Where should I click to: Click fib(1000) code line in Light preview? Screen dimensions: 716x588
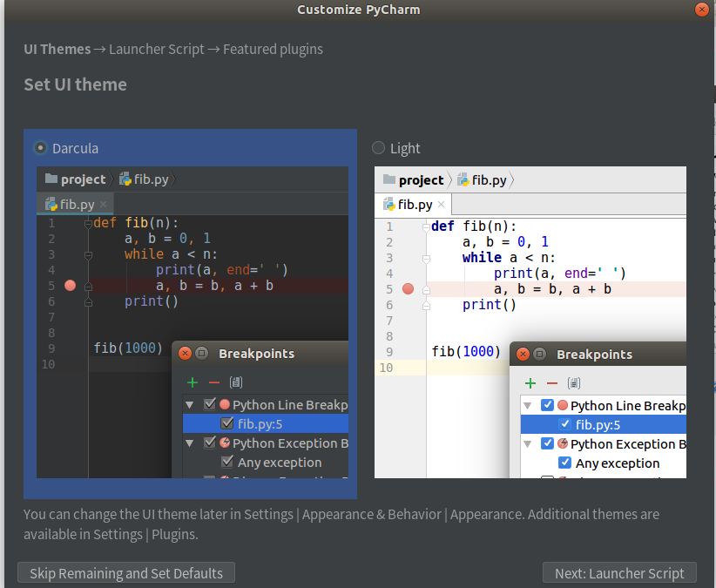point(466,352)
